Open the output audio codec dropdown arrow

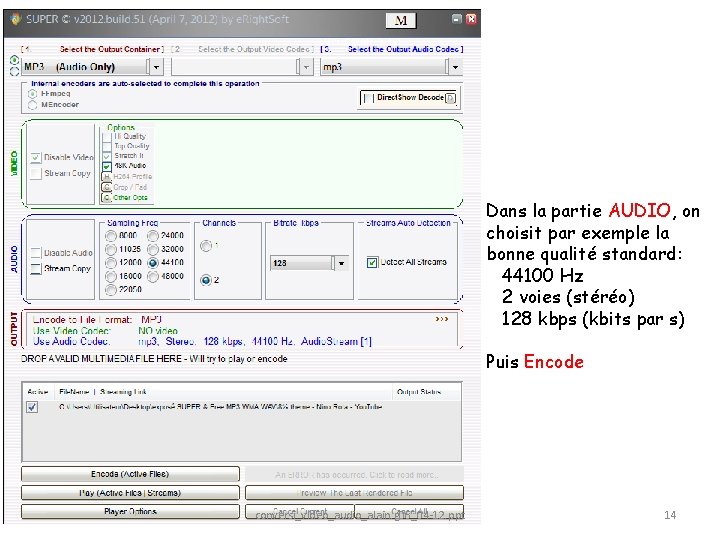tap(455, 67)
